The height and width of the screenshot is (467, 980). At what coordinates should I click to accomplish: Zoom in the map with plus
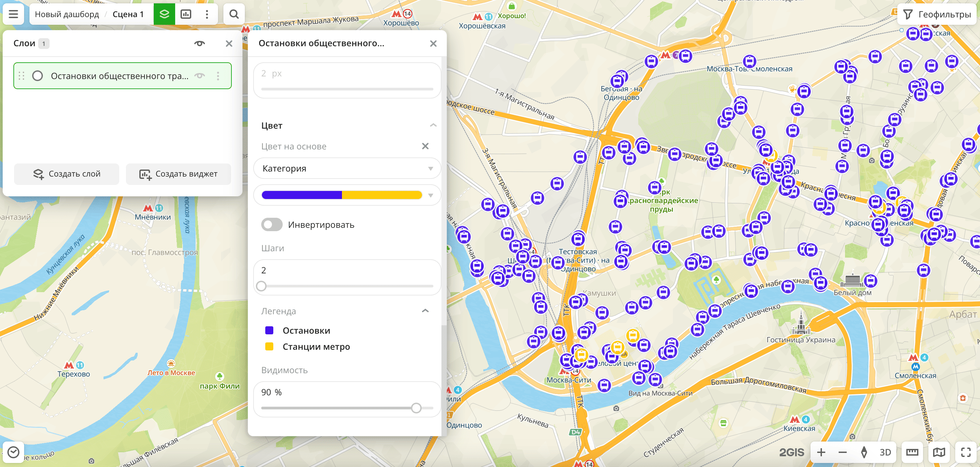click(x=821, y=452)
